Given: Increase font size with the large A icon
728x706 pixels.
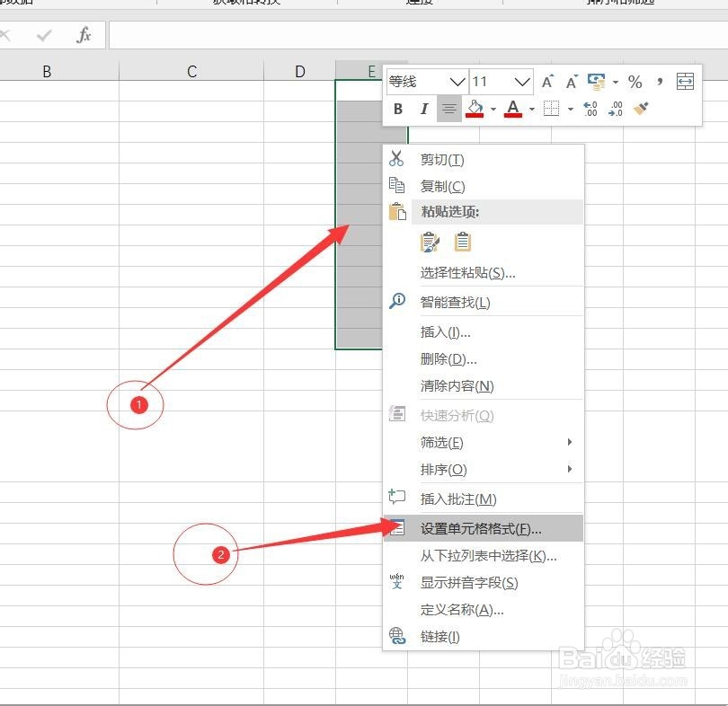Looking at the screenshot, I should coord(546,80).
